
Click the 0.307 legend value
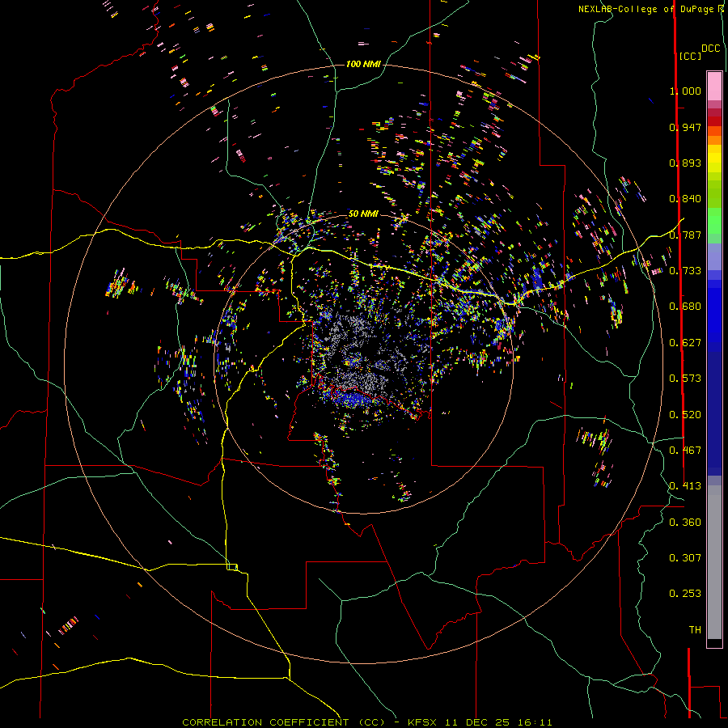(685, 558)
